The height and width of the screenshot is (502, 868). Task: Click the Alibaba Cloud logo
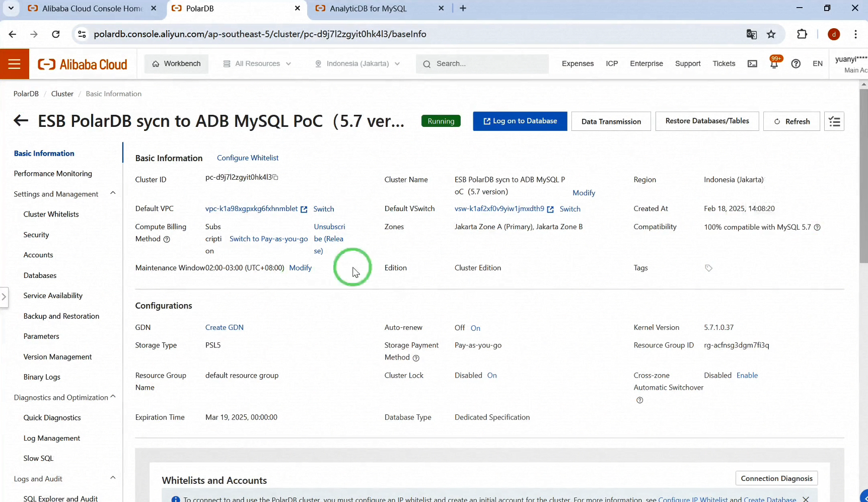(x=83, y=64)
